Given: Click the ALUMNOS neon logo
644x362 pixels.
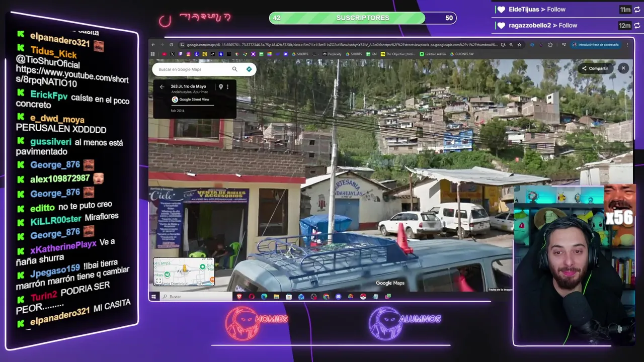Looking at the screenshot, I should pos(405,322).
